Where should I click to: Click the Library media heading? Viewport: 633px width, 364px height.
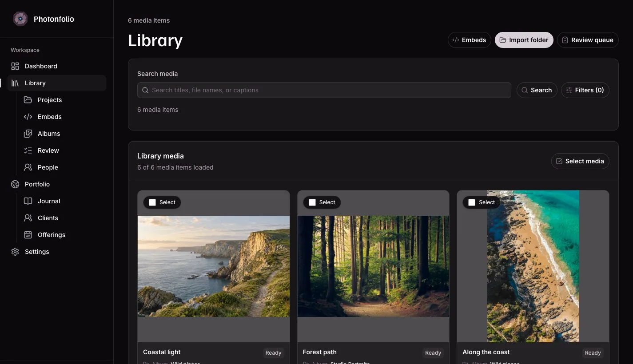[160, 156]
